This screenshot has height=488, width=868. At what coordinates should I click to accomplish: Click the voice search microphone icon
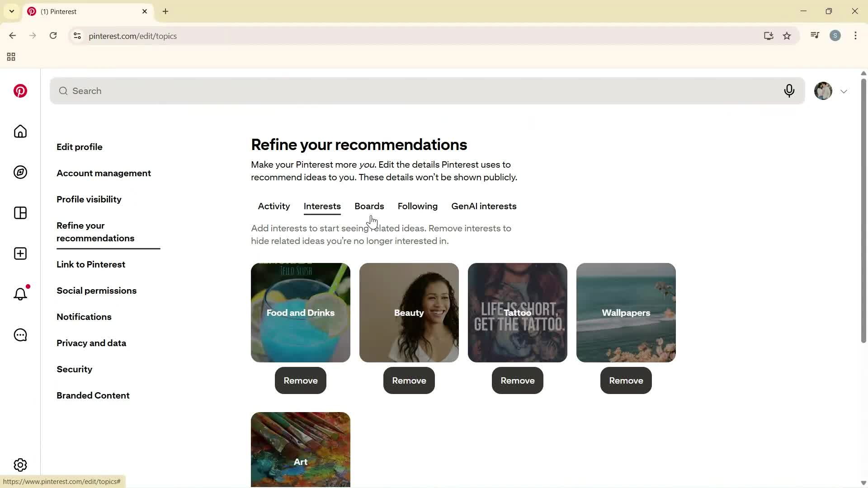(x=789, y=91)
